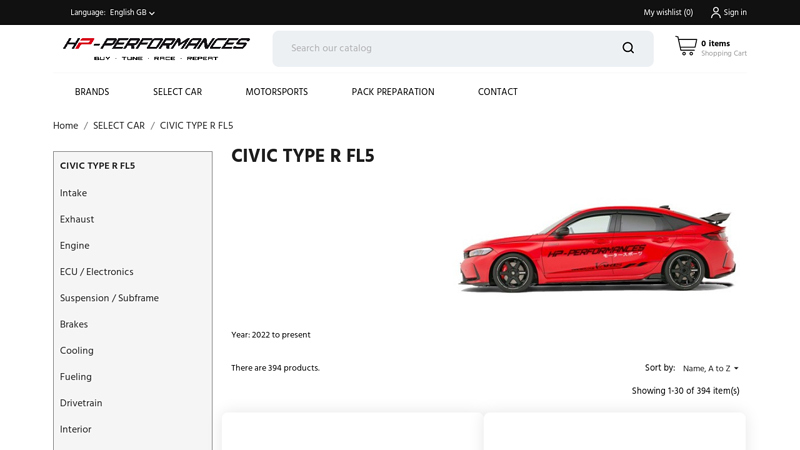Click the CIVIC TYPE R FL5 page title

tap(303, 156)
